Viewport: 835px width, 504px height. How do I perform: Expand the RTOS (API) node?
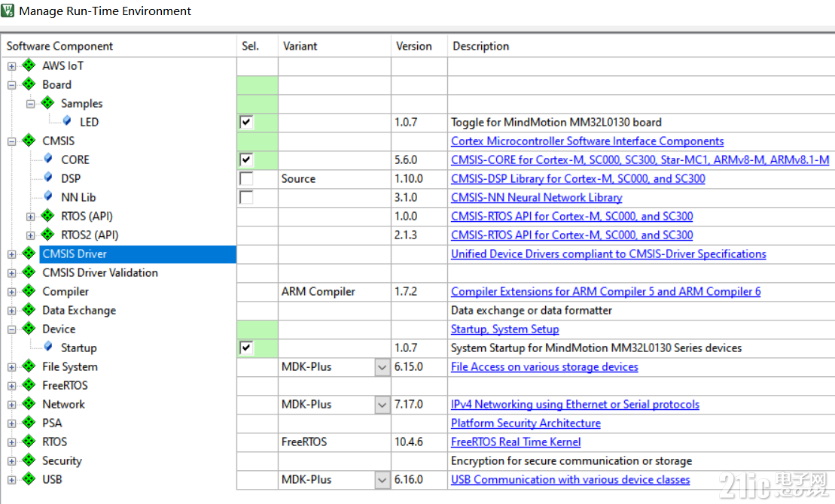click(x=30, y=217)
